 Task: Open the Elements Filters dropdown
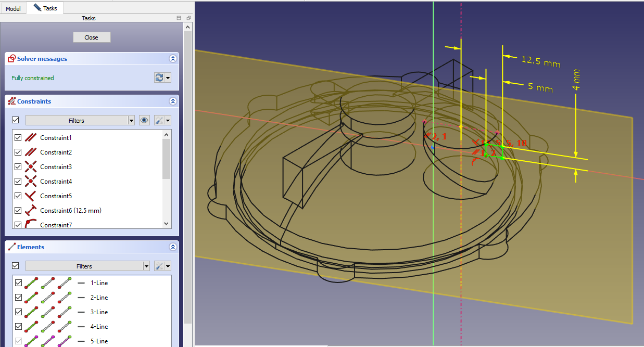pyautogui.click(x=88, y=266)
